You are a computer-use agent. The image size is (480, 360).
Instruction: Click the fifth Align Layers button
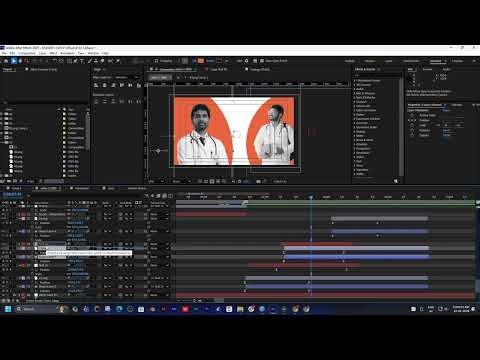coord(130,85)
